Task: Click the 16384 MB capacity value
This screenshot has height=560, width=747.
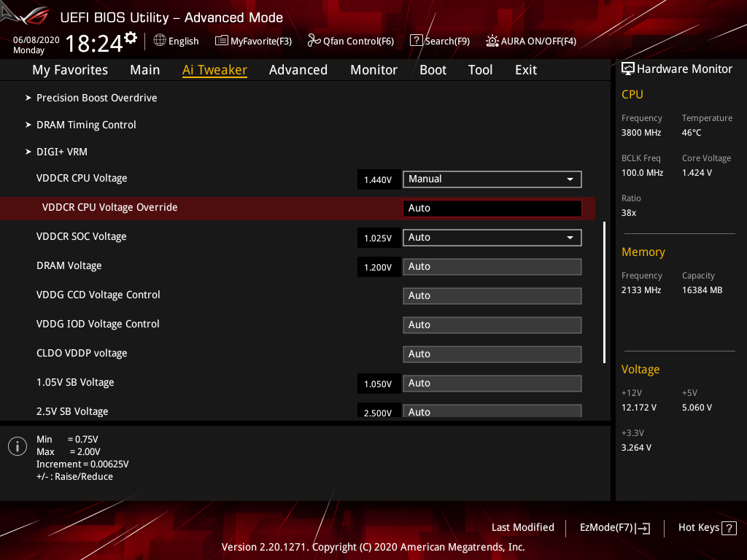Action: [x=703, y=290]
